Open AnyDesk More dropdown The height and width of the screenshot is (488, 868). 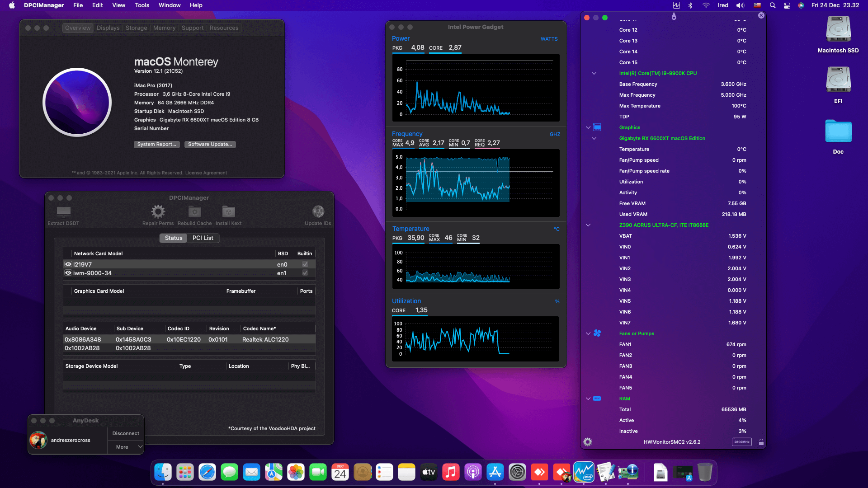tap(126, 447)
